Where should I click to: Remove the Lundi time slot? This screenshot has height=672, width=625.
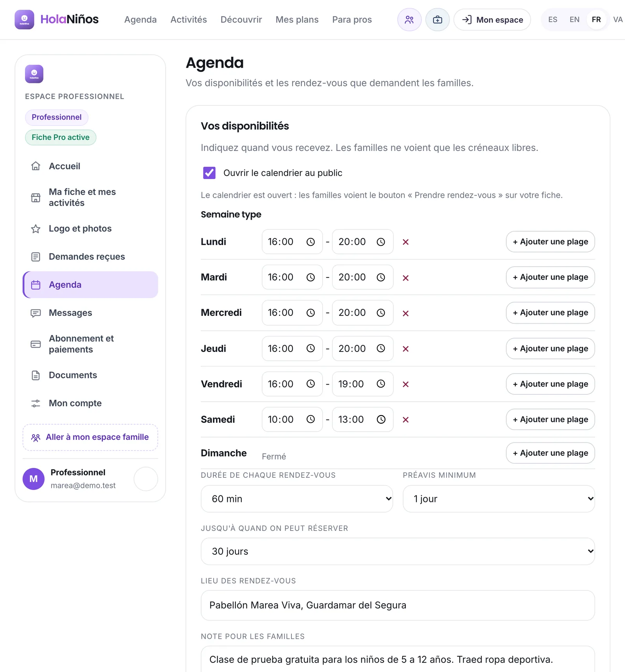click(x=405, y=242)
